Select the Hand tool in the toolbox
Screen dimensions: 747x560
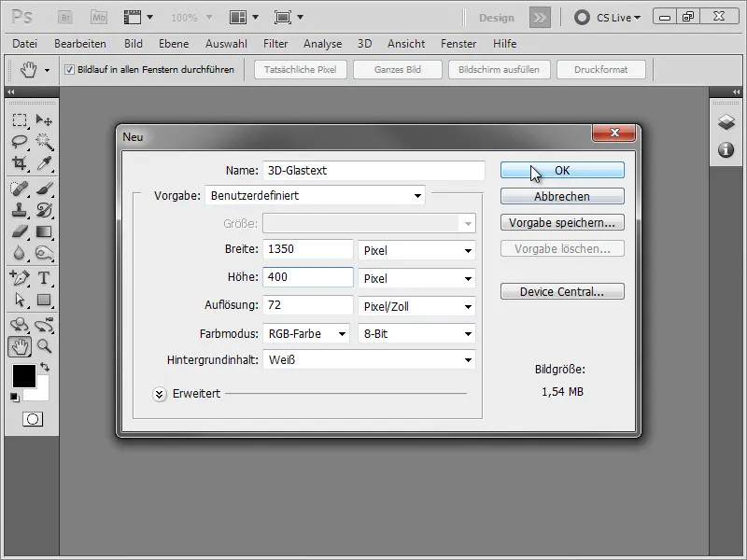pos(20,346)
